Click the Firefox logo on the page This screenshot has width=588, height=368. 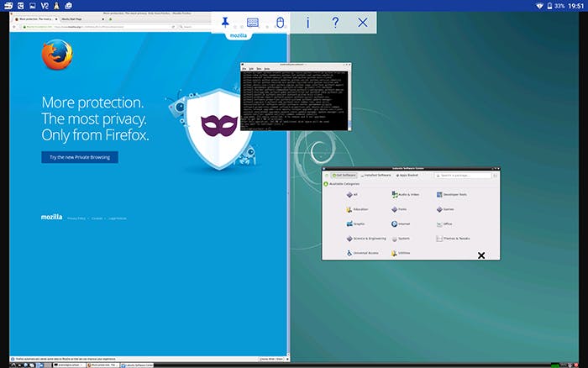coord(57,55)
